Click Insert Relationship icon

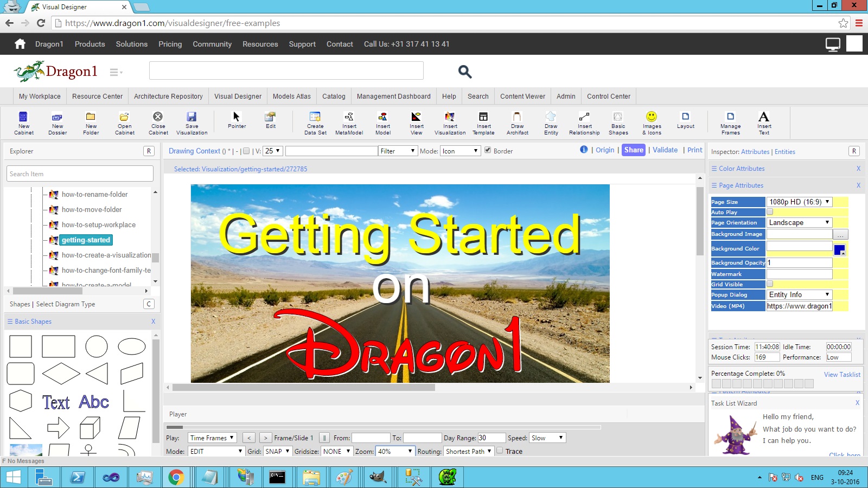[584, 123]
